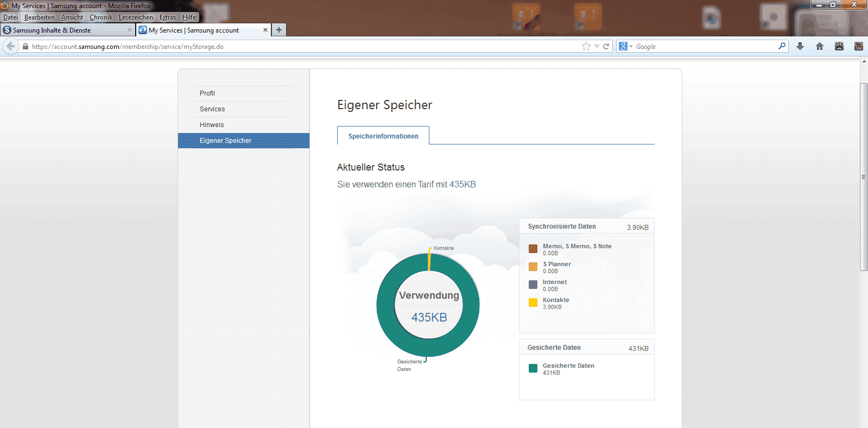The height and width of the screenshot is (428, 868).
Task: Click the Firefox logo in title bar
Action: tap(5, 5)
